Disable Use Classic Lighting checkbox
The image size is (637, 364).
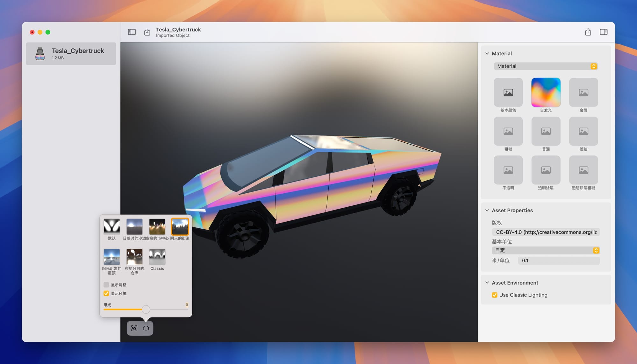pyautogui.click(x=494, y=295)
